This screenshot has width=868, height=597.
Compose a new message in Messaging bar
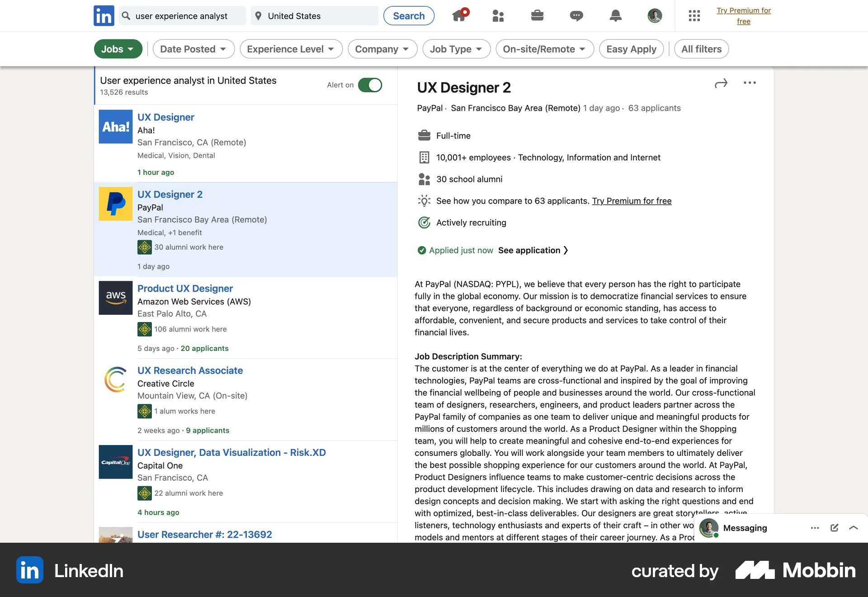coord(834,528)
